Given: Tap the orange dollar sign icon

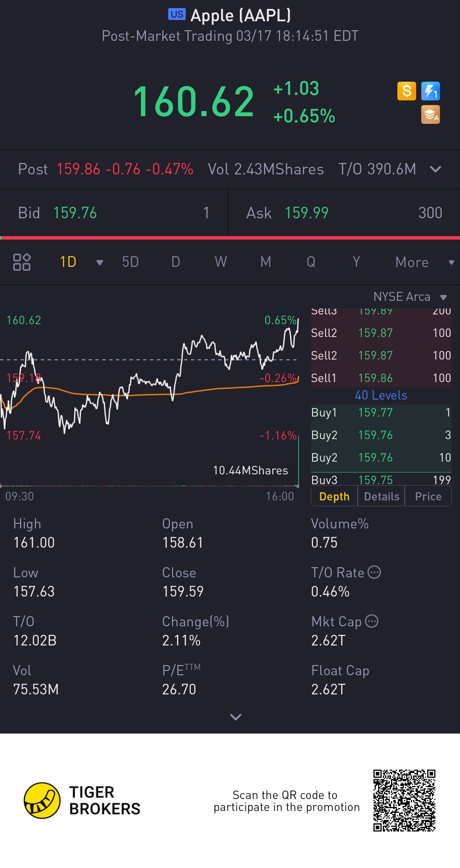Looking at the screenshot, I should point(406,91).
